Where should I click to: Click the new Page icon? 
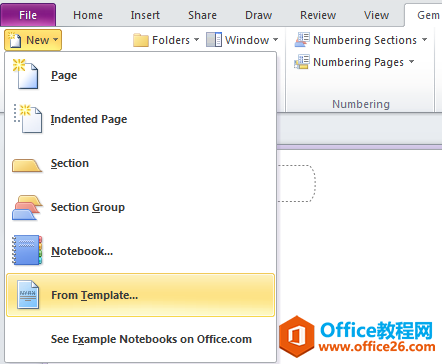pos(25,74)
